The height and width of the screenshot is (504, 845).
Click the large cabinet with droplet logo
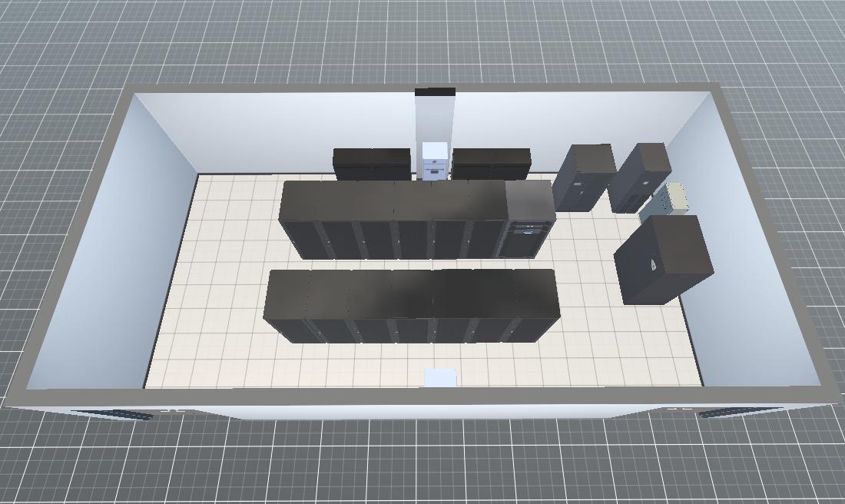pyautogui.click(x=662, y=260)
